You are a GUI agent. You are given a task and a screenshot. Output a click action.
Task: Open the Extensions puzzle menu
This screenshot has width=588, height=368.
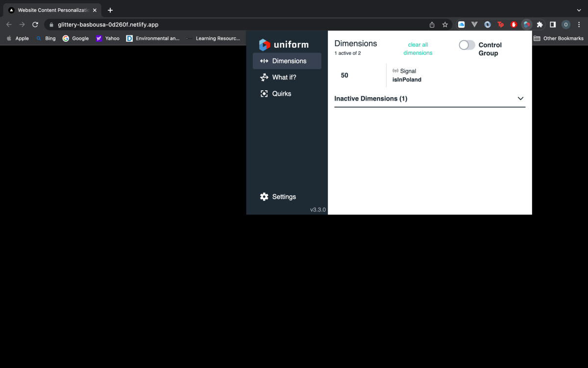540,25
